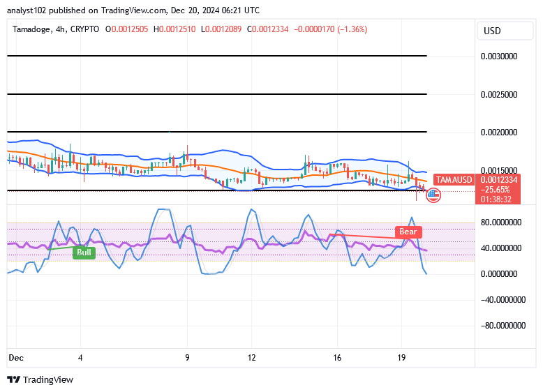
Task: Click the red Bear signal label
Action: point(408,232)
